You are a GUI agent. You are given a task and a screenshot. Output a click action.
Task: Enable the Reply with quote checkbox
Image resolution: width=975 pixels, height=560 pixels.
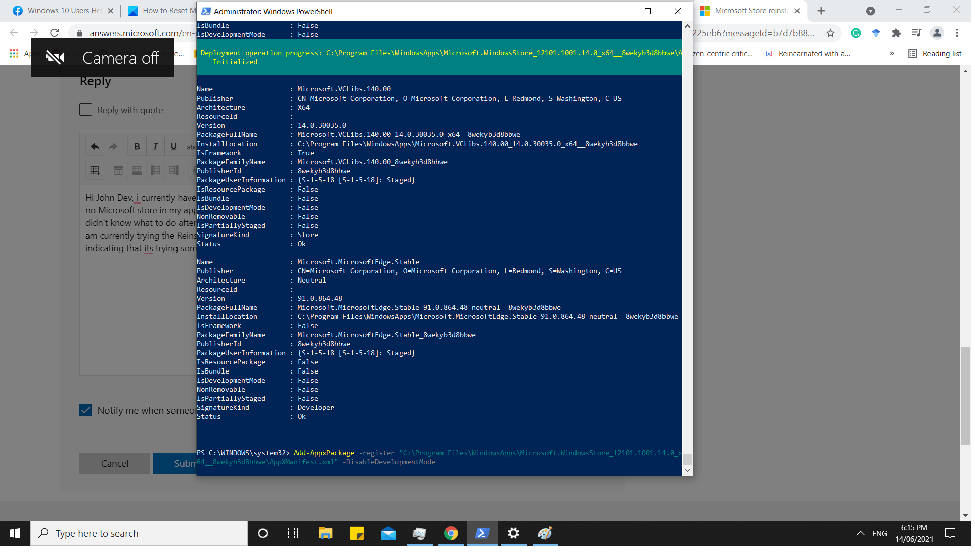pyautogui.click(x=86, y=110)
